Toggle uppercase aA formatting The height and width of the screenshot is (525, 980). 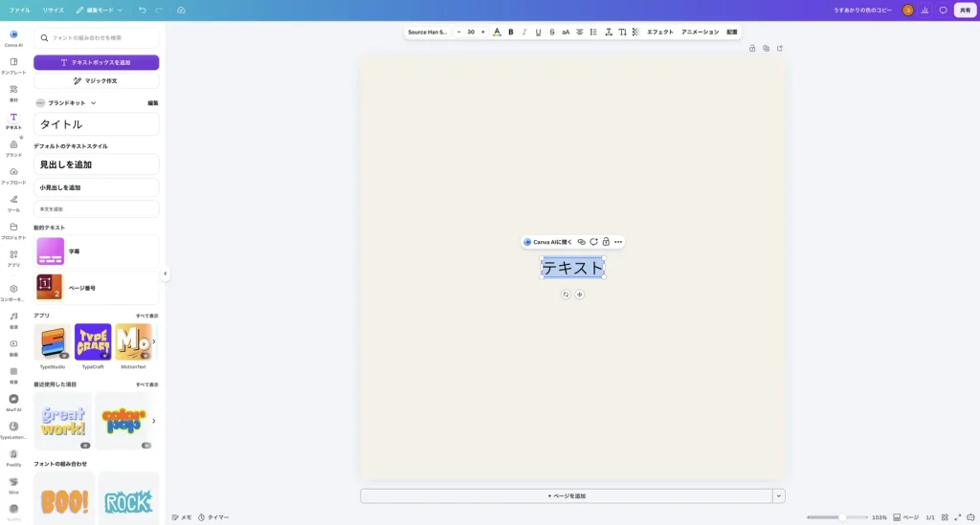[566, 32]
